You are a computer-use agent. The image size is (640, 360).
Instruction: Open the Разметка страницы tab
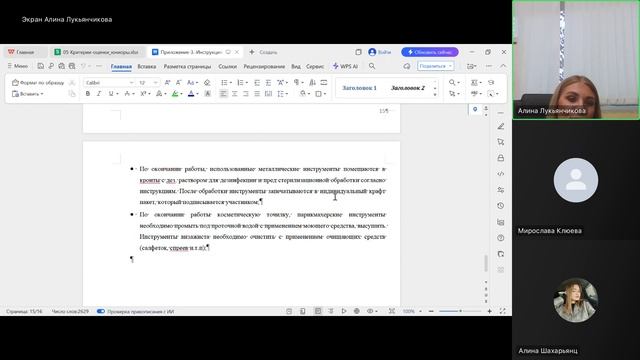pos(187,66)
